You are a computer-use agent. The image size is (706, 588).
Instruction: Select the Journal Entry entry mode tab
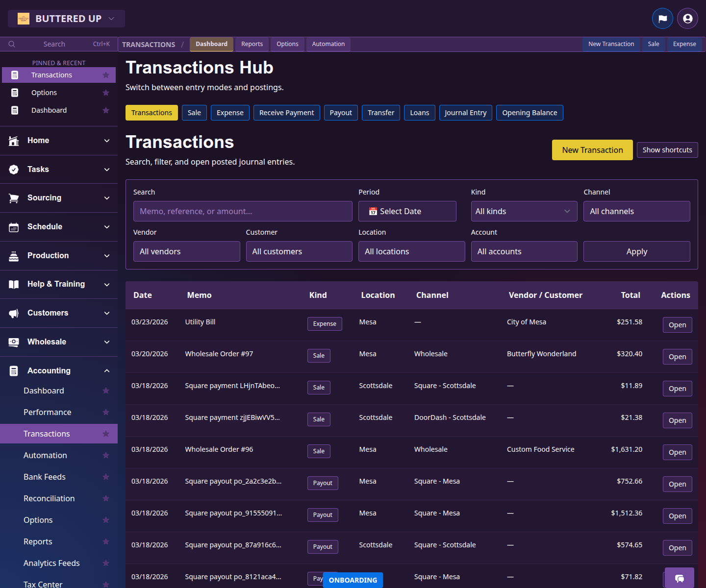(x=465, y=113)
